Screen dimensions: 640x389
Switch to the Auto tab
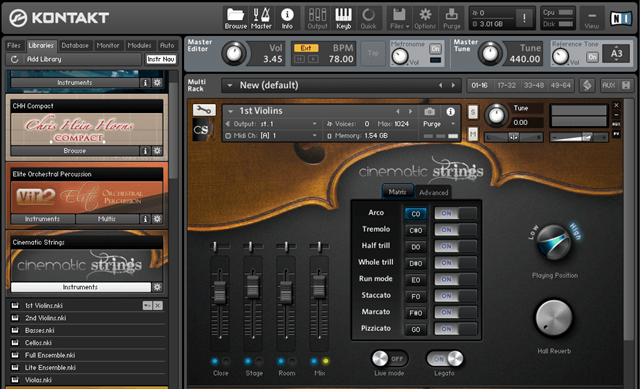tap(167, 45)
